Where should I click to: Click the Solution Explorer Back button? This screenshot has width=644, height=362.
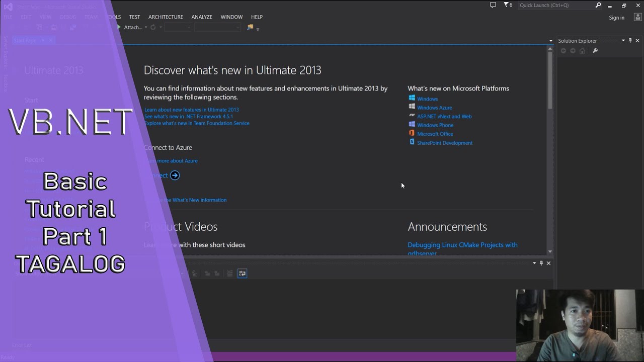pyautogui.click(x=563, y=51)
